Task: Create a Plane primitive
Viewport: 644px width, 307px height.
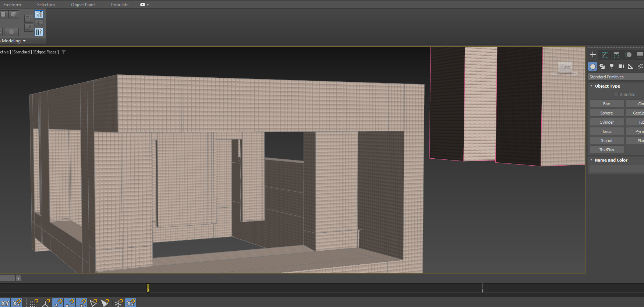Action: (635, 141)
